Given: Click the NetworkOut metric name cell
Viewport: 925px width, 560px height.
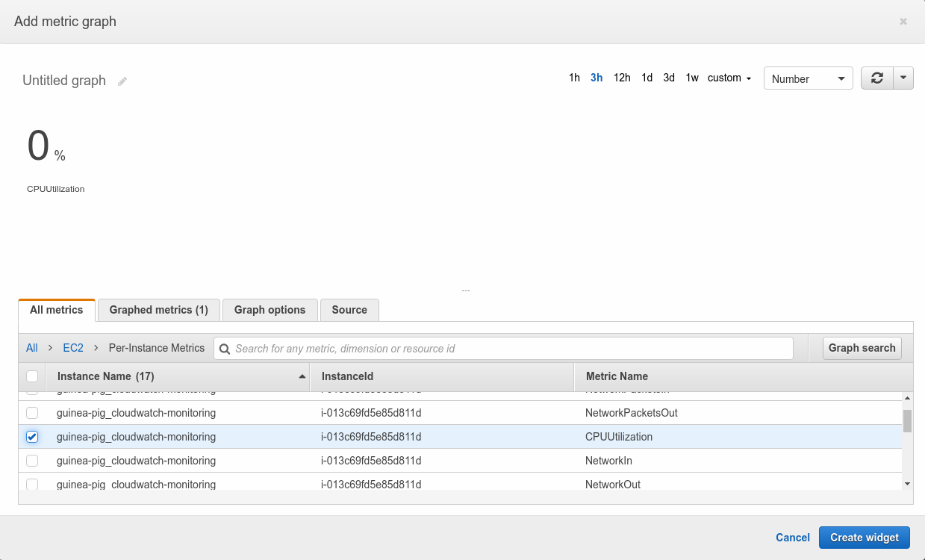Looking at the screenshot, I should click(613, 485).
